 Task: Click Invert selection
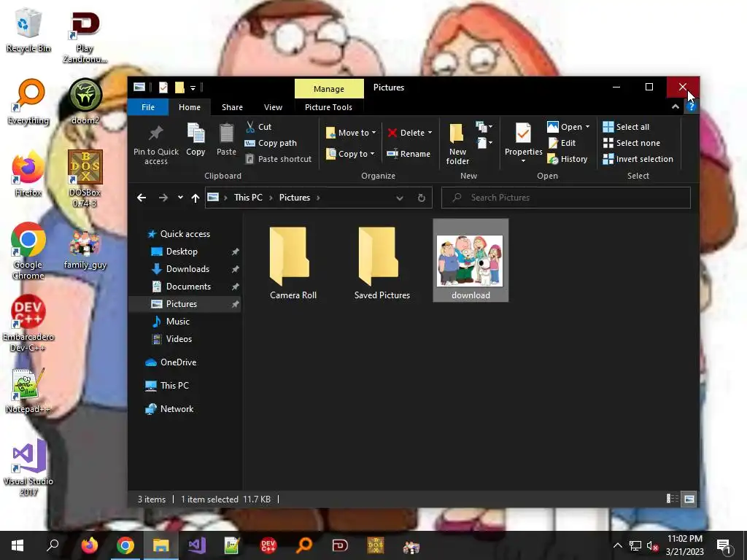[638, 159]
